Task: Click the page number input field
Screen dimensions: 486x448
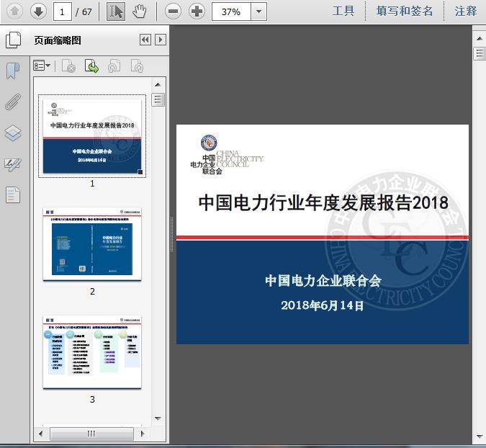Action: (x=63, y=12)
